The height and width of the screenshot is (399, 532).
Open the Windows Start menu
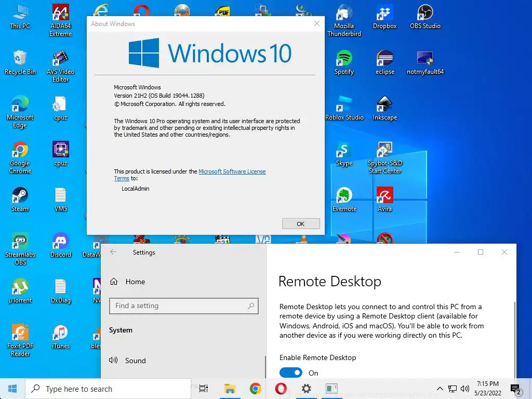[x=12, y=389]
